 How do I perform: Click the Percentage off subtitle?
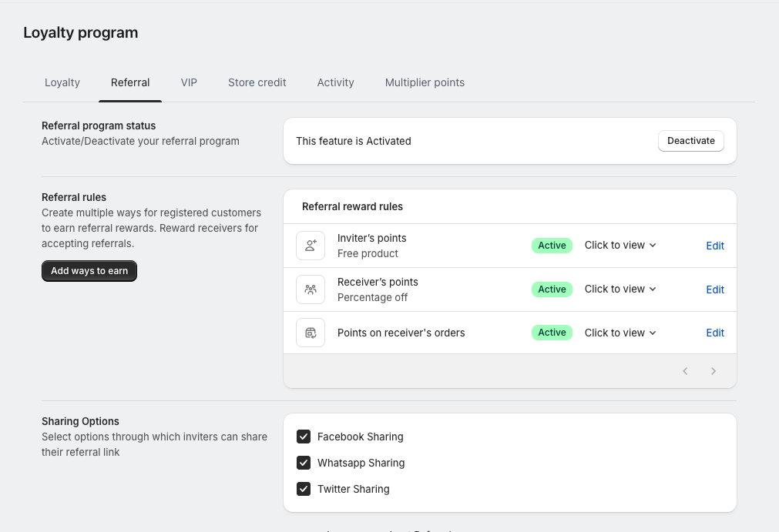[372, 297]
